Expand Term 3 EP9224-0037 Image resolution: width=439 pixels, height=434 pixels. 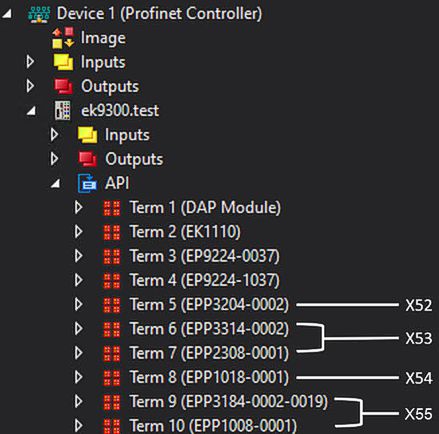point(79,256)
